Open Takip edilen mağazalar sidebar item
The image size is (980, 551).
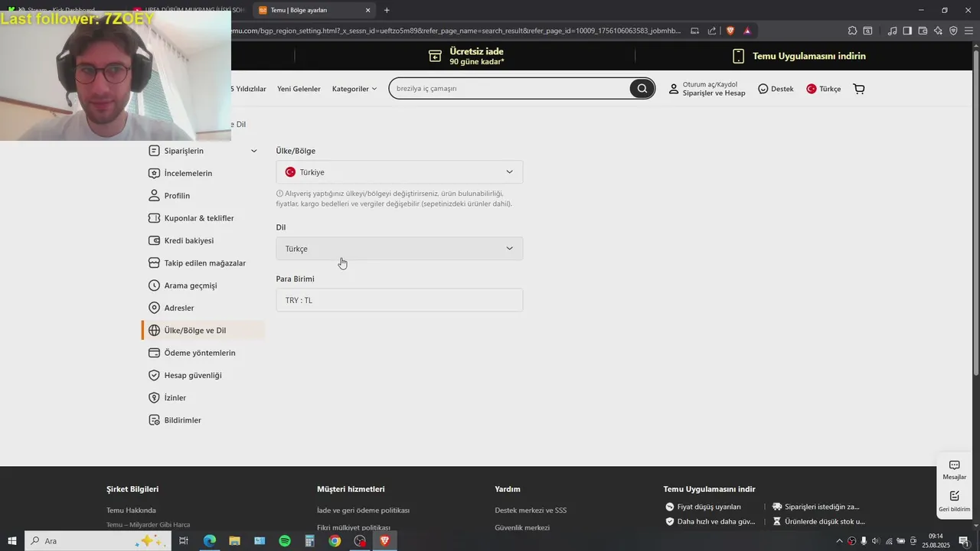click(x=198, y=262)
